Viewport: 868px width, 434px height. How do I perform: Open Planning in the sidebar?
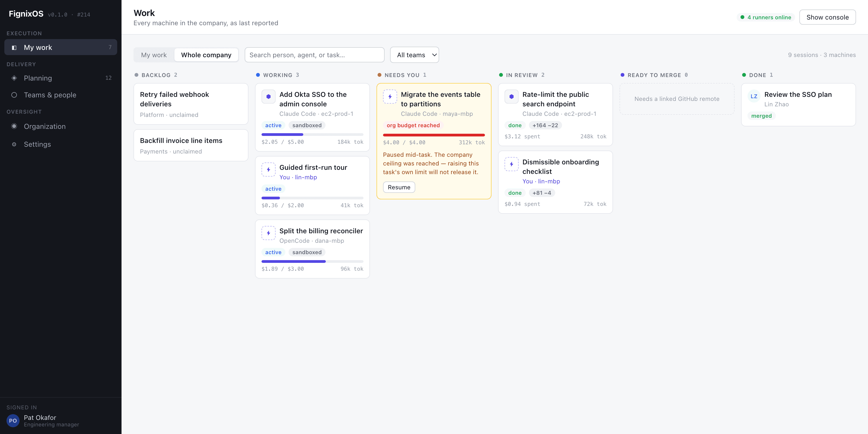pyautogui.click(x=61, y=78)
